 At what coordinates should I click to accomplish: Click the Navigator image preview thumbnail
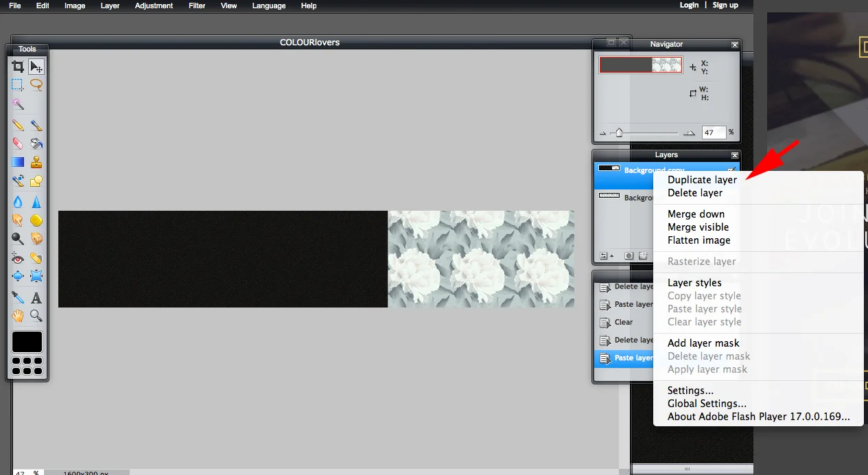pos(641,65)
